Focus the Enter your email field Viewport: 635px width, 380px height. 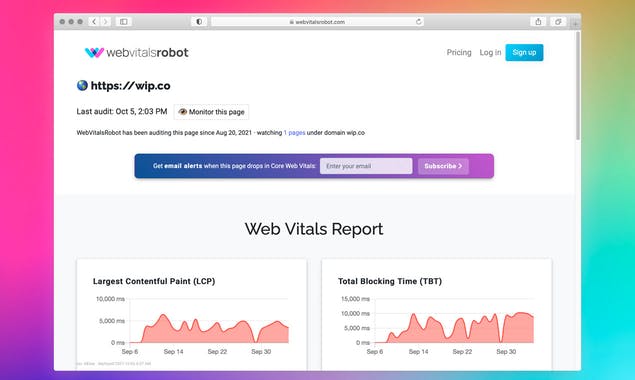pos(366,166)
